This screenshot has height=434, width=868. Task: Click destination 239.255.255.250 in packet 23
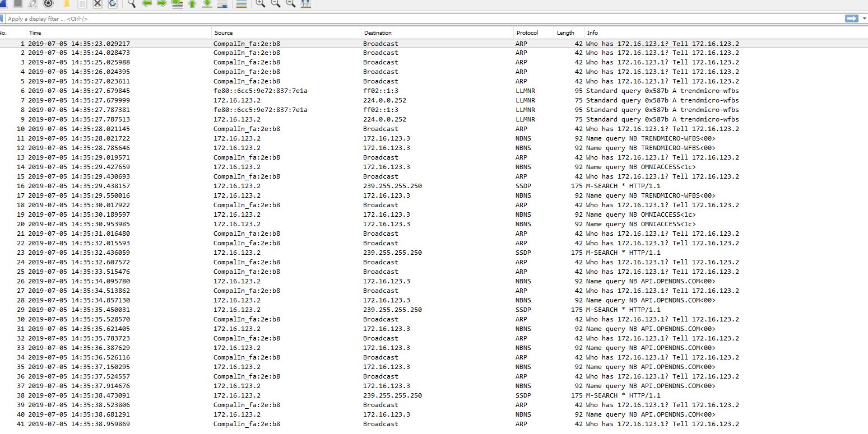(x=392, y=253)
